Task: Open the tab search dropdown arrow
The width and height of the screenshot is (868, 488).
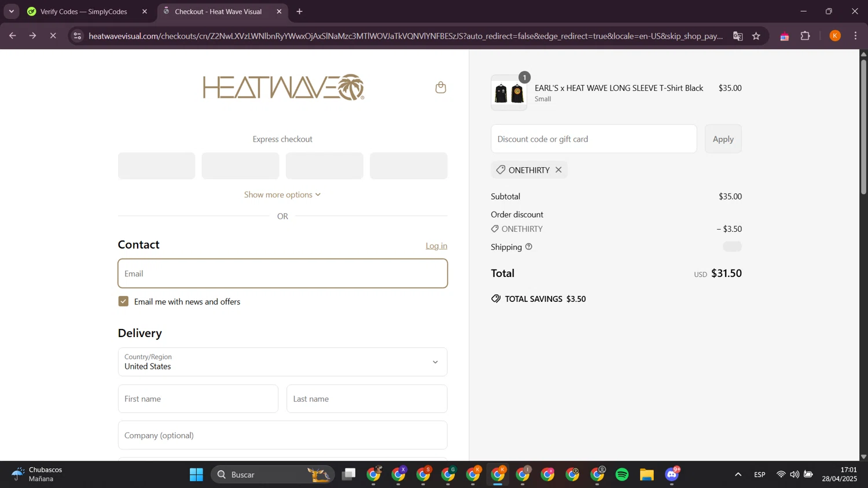Action: click(x=11, y=12)
